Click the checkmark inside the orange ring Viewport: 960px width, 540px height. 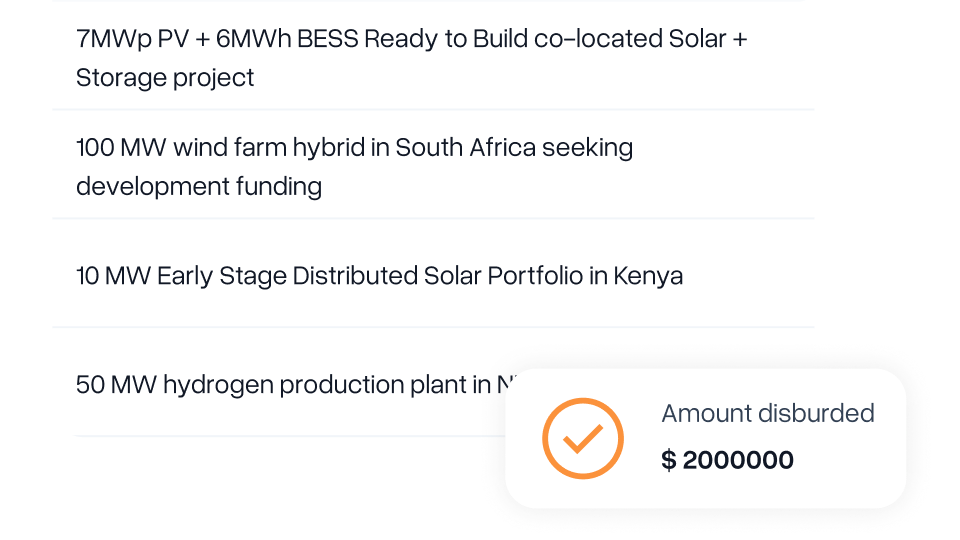[583, 438]
